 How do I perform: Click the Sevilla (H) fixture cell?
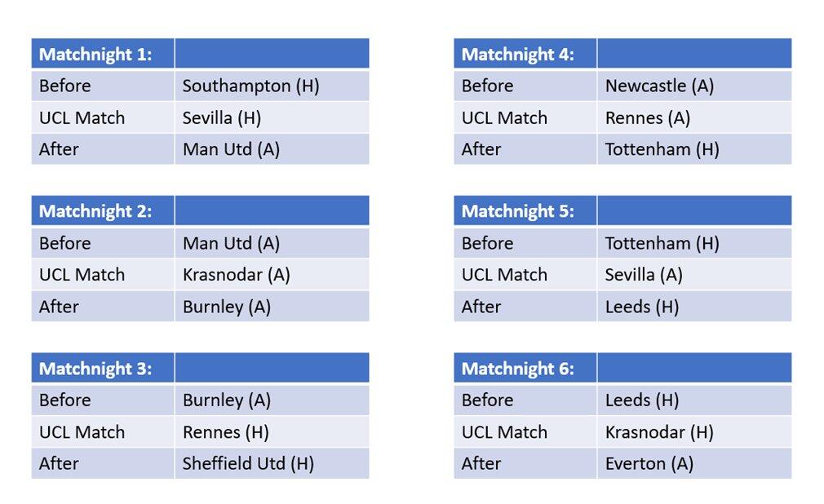click(221, 117)
